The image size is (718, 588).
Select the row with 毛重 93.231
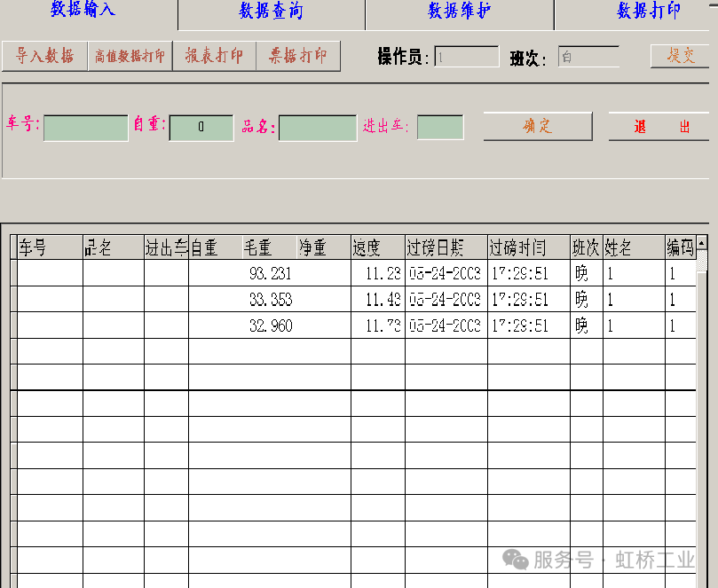270,274
